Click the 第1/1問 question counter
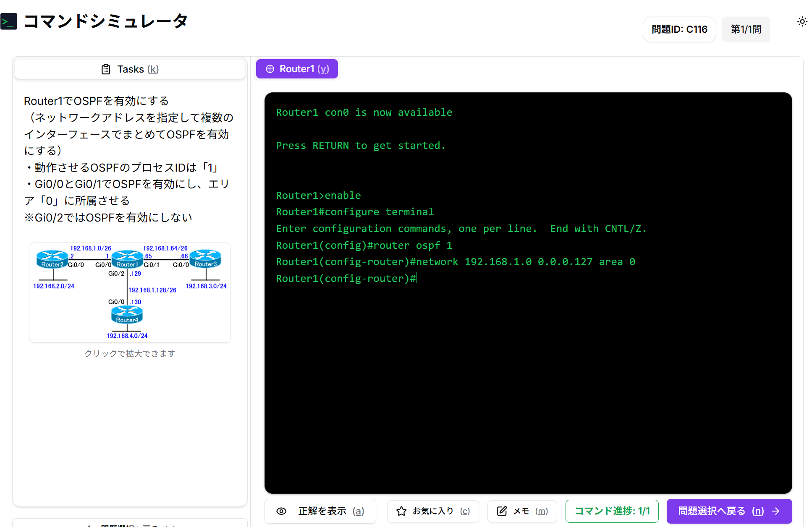The width and height of the screenshot is (812, 527). [746, 29]
